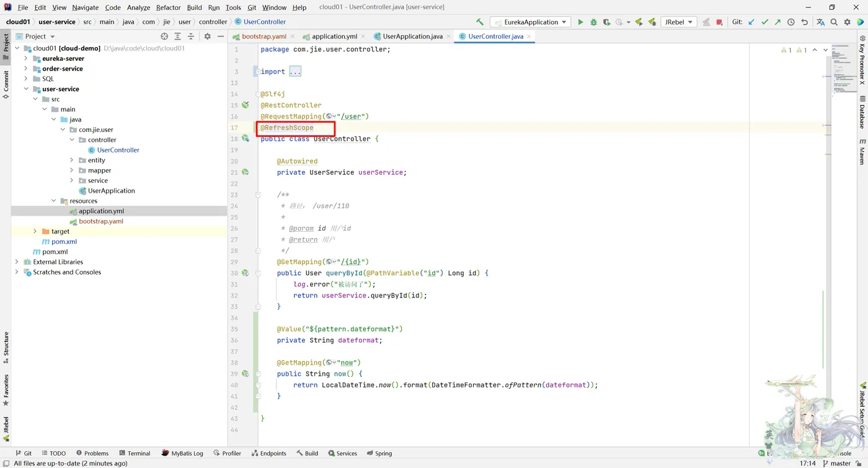
Task: Click the gutter bean icon on line 15
Action: tap(245, 105)
